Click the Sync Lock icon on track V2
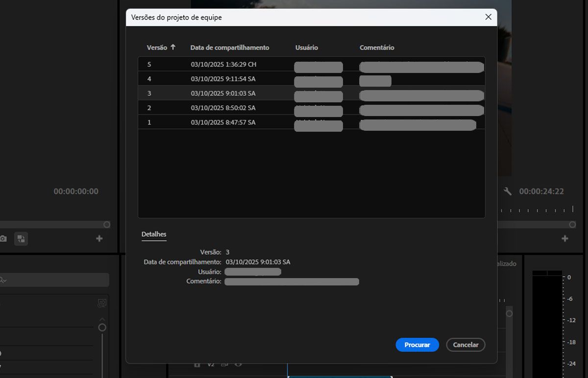The width and height of the screenshot is (588, 378). pos(224,364)
